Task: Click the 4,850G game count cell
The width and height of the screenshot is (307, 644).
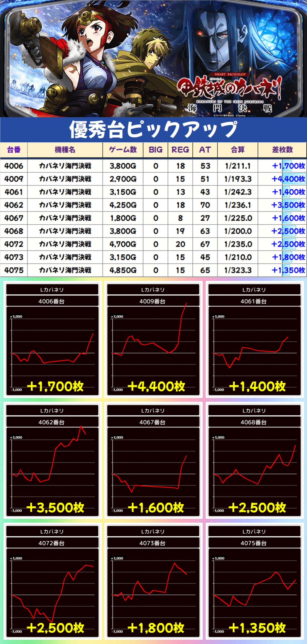Action: coord(123,270)
